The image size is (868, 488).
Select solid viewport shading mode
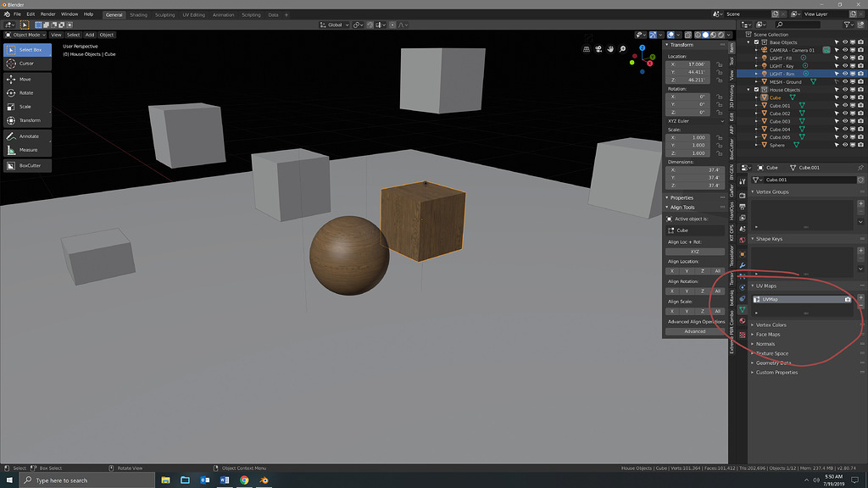click(x=705, y=35)
